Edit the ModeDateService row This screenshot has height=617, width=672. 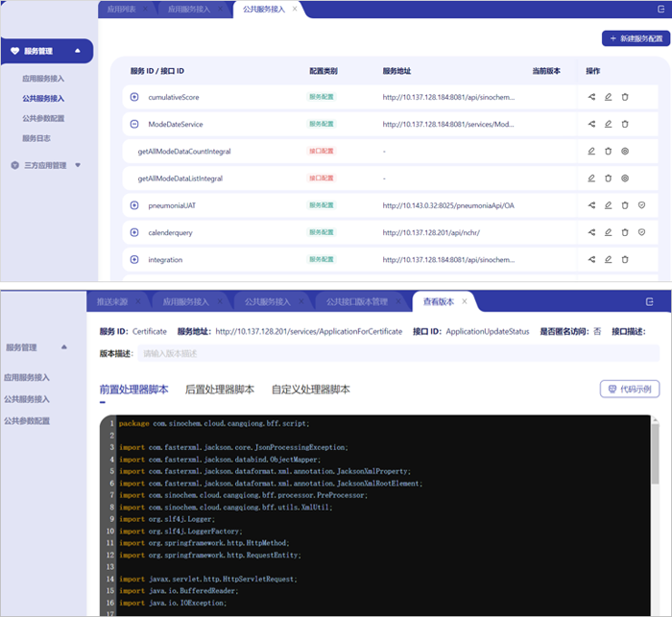(608, 124)
